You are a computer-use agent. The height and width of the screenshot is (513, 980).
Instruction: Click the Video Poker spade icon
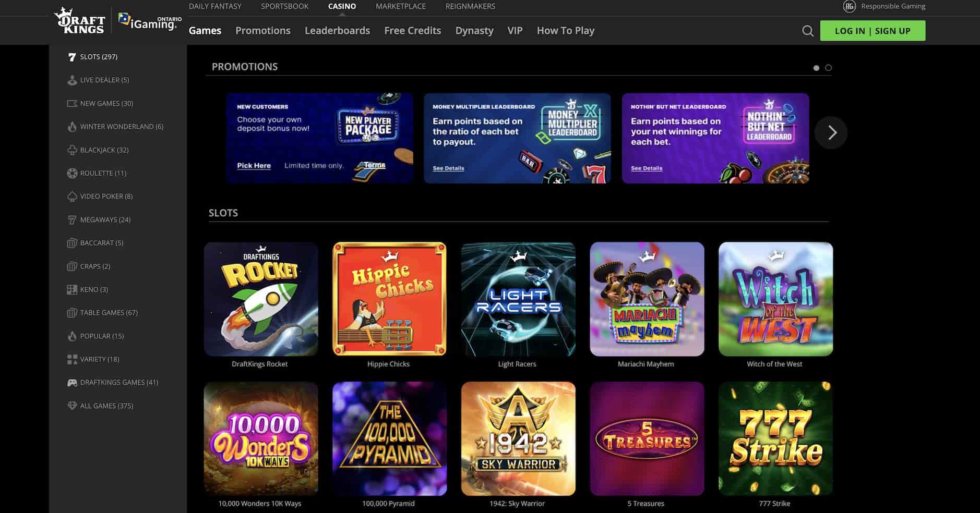72,197
